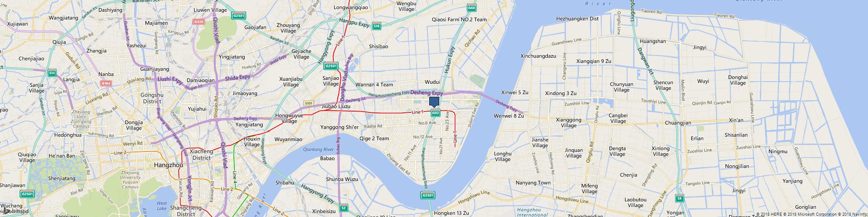Viewport: 868px width, 217px height.
Task: Select the Zhejiang University Yuquan Campus label
Action: pyautogui.click(x=130, y=180)
